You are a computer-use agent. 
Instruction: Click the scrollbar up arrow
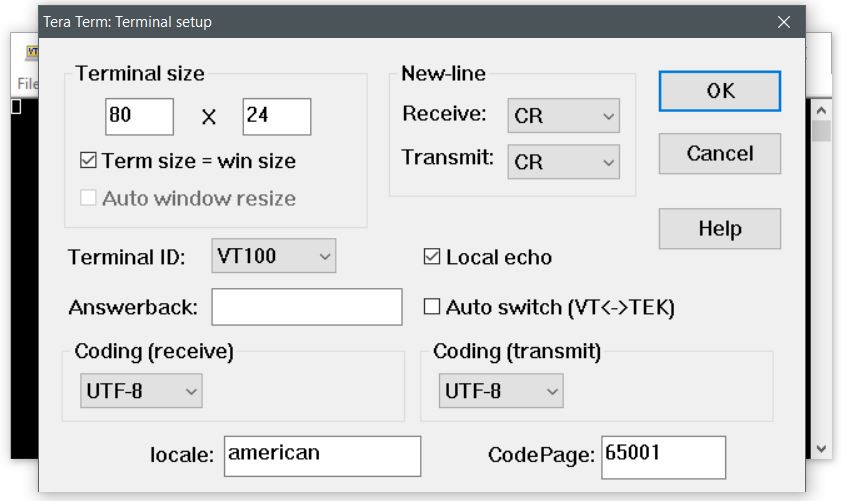(x=821, y=110)
